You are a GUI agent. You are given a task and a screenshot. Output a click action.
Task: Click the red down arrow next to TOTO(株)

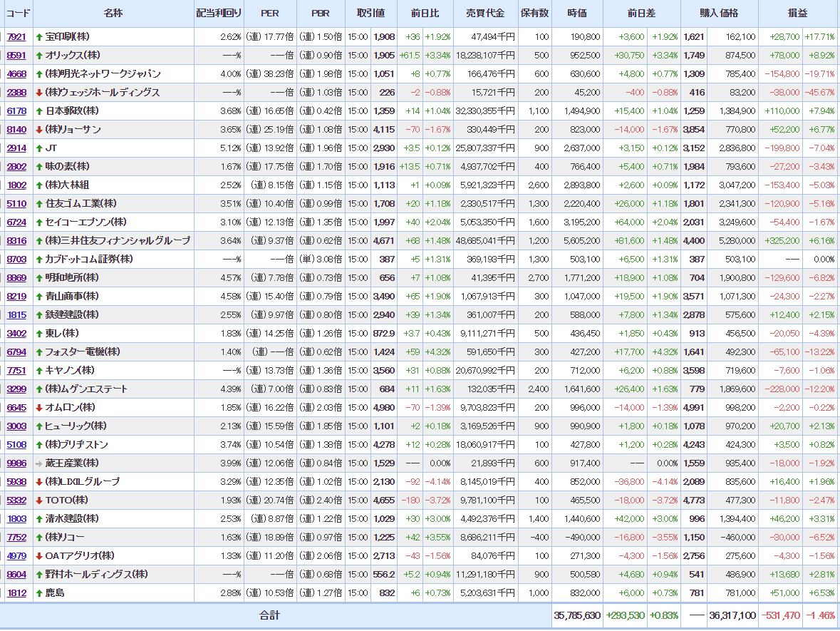tap(39, 501)
